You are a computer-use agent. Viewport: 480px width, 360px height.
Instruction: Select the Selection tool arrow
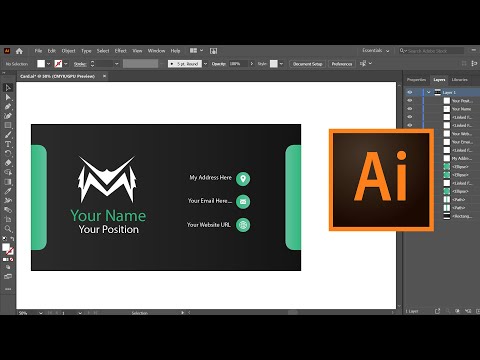(x=8, y=88)
